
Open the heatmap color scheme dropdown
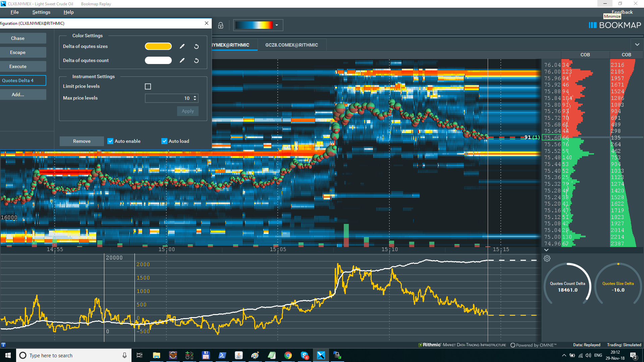pos(277,25)
